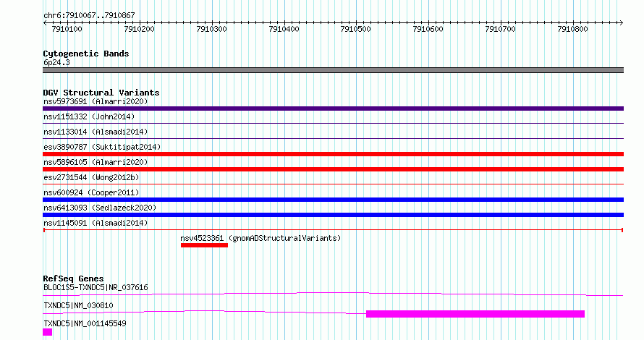The width and height of the screenshot is (644, 340).
Task: Open nsv5973691 (Almarri2020) variant label
Action: click(96, 101)
